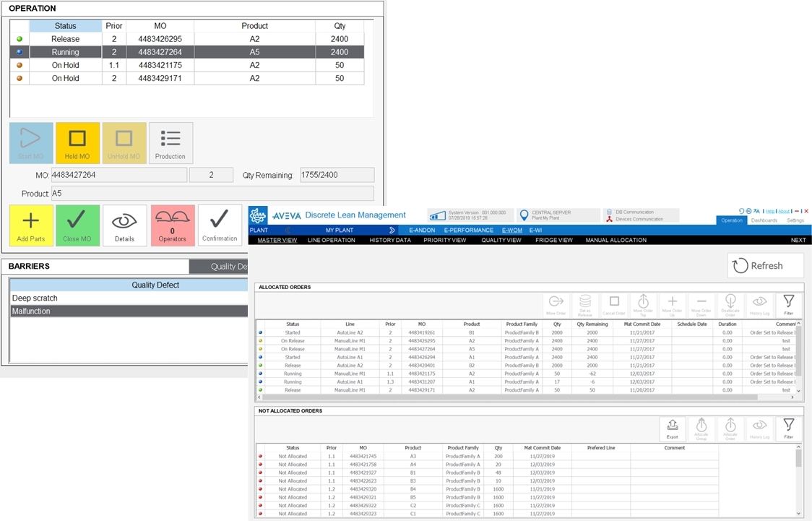Go to previous plant with left chevron
812x521 pixels.
(287, 230)
